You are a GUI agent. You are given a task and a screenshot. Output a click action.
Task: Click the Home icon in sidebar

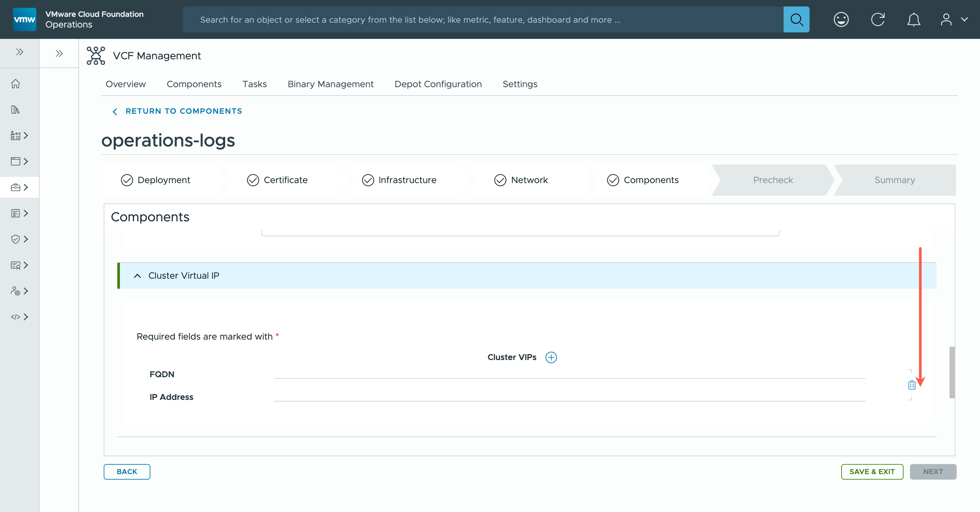pos(16,84)
